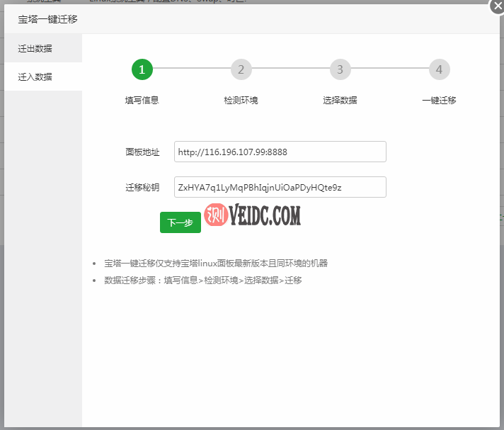
Task: Open the 迁出数据 tab
Action: pos(43,48)
